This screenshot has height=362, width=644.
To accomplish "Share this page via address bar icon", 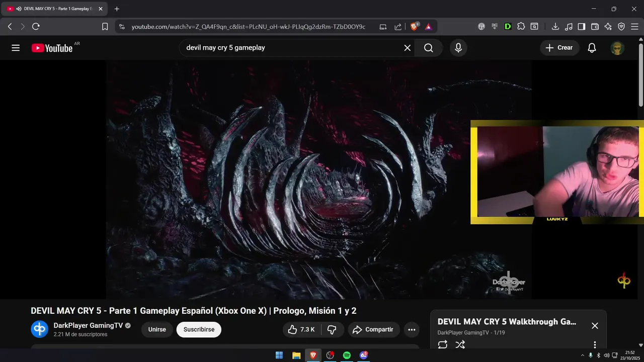I will tap(398, 27).
